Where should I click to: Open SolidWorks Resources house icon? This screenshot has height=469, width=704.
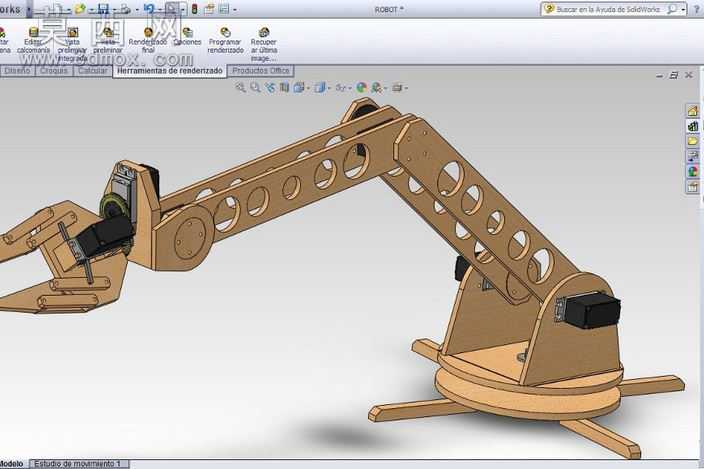click(x=693, y=110)
